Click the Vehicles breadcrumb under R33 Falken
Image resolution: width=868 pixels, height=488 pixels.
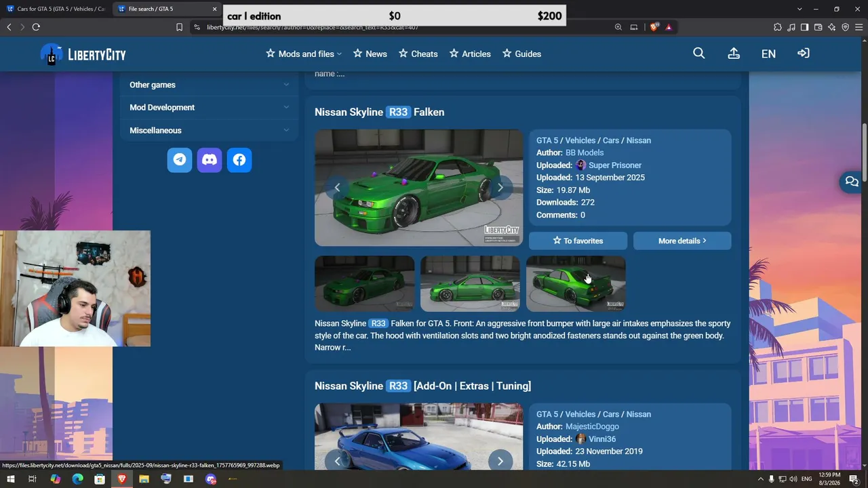[580, 140]
